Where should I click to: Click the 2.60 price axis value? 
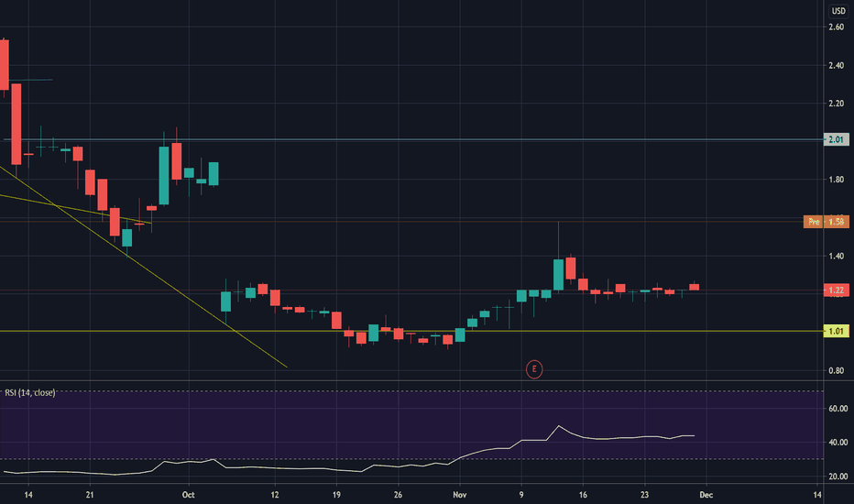836,27
